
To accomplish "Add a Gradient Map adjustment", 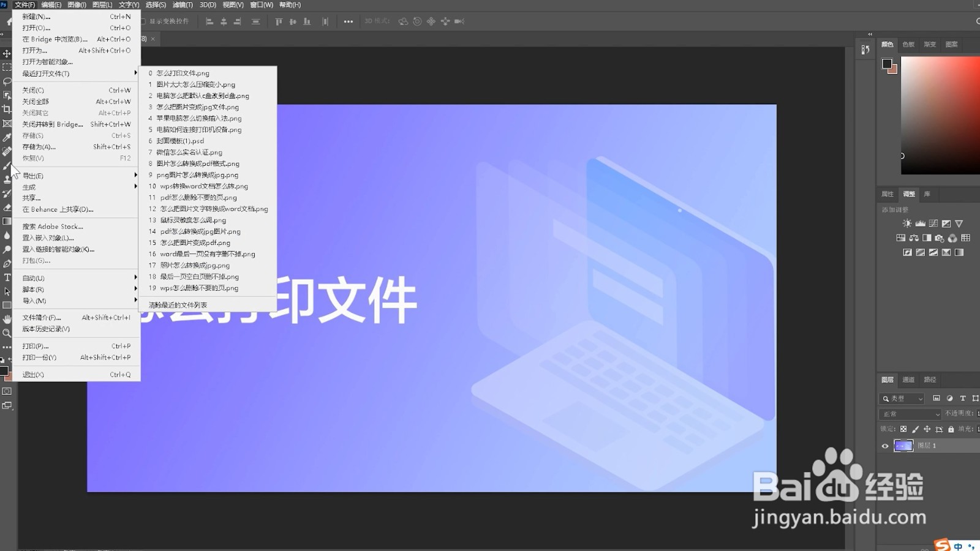I will coord(959,252).
